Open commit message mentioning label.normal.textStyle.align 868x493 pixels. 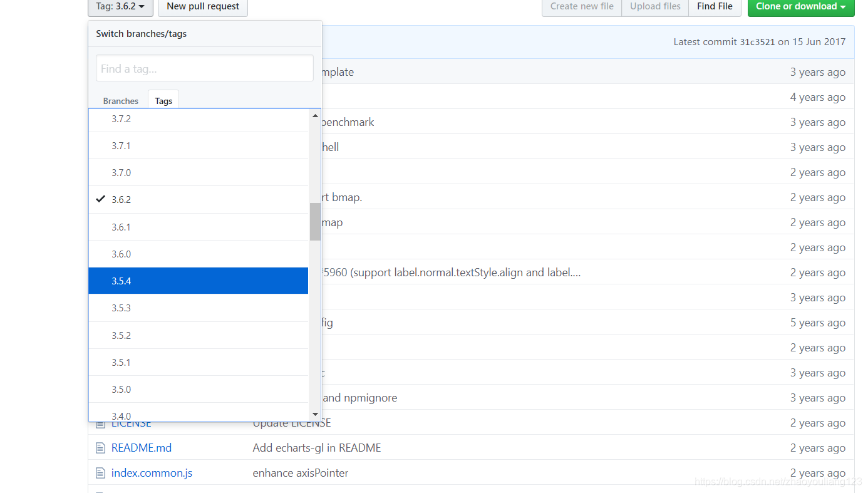click(x=451, y=272)
